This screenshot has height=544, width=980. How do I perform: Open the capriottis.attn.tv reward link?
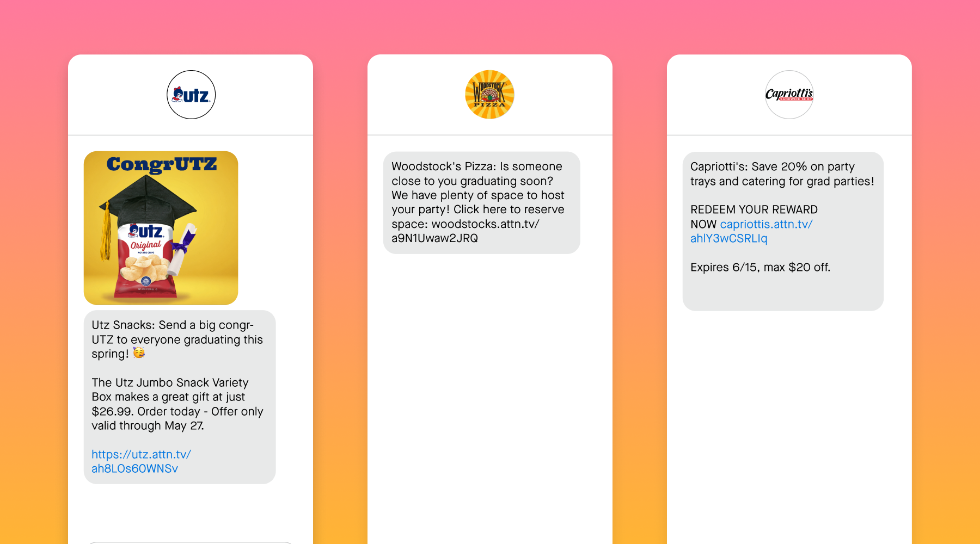pos(751,231)
